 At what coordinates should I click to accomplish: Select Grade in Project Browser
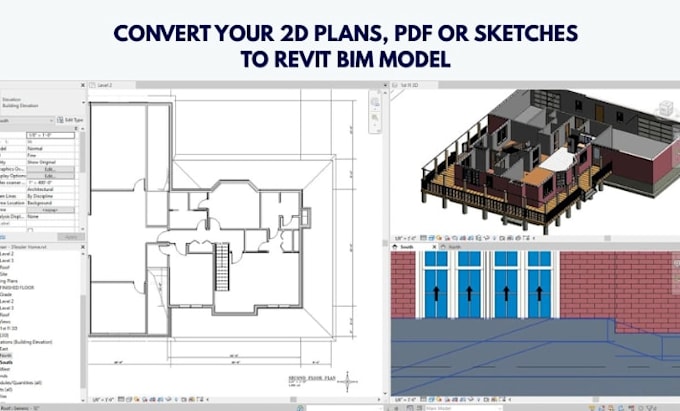[x=6, y=294]
